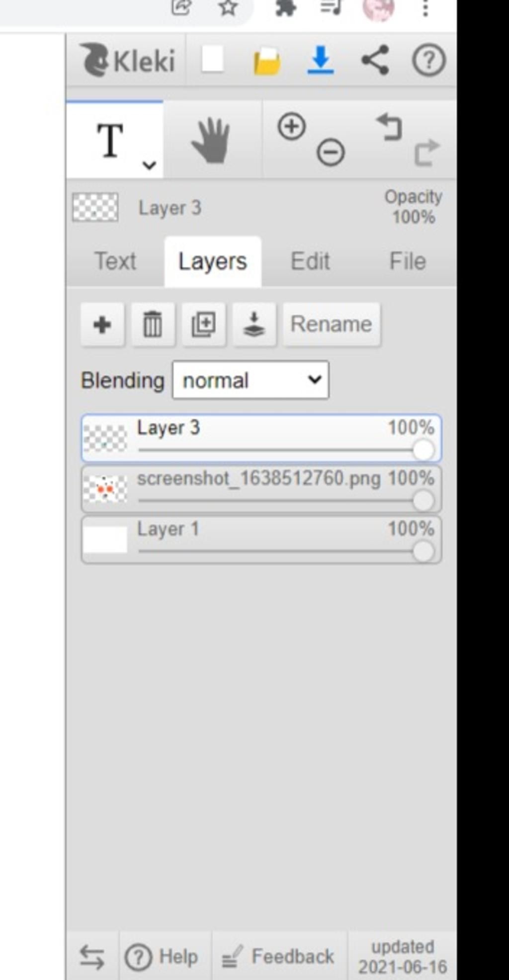Open the Blending mode dropdown
The height and width of the screenshot is (980, 509).
pos(251,380)
